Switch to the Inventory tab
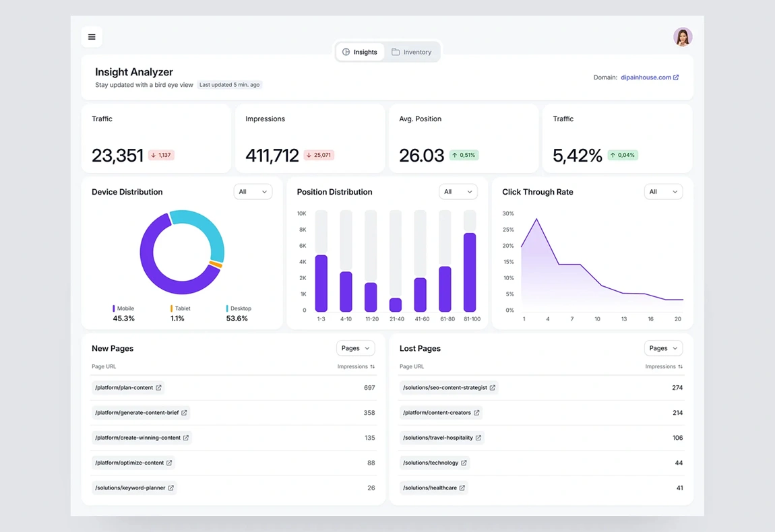 [x=412, y=52]
